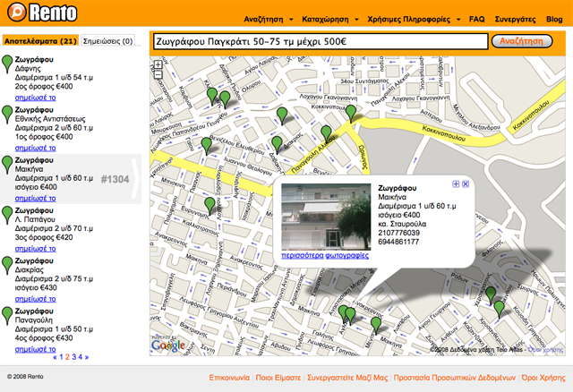
Task: Go to previous results page «
Action: (x=55, y=357)
